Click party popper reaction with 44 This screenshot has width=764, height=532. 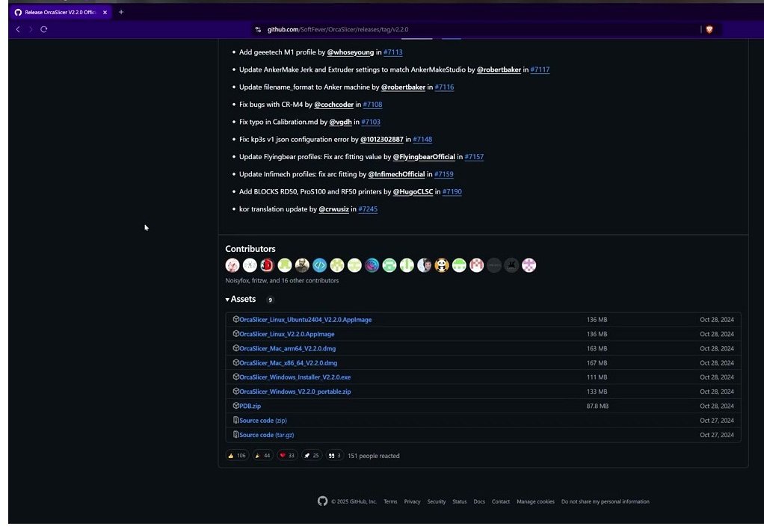[x=262, y=456]
